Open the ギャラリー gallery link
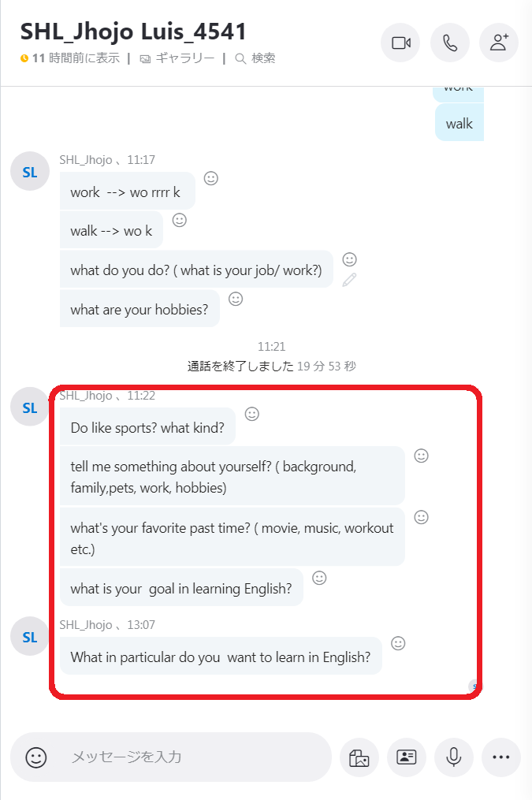Screen dimensions: 532x800 177,58
